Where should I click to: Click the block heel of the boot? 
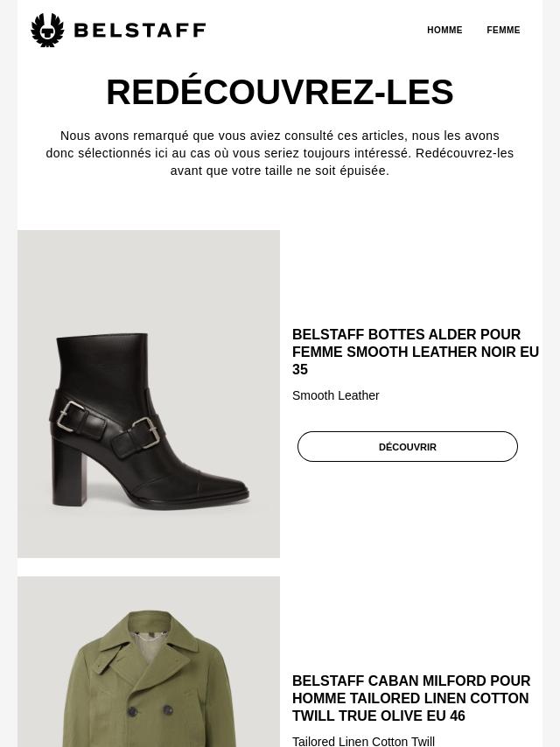70,472
